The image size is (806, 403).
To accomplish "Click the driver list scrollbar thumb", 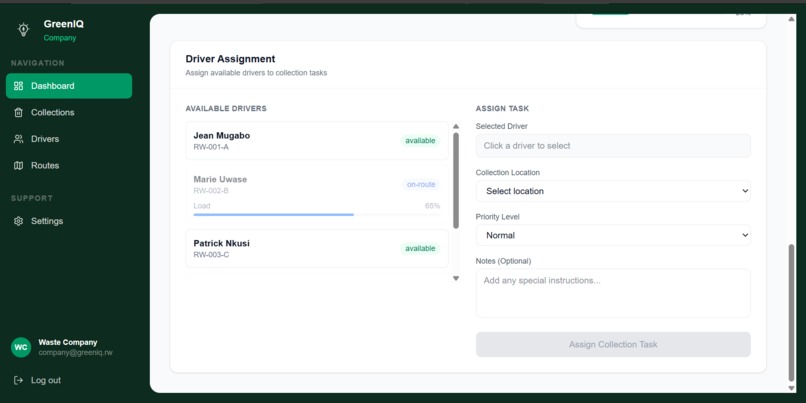I will coord(456,180).
